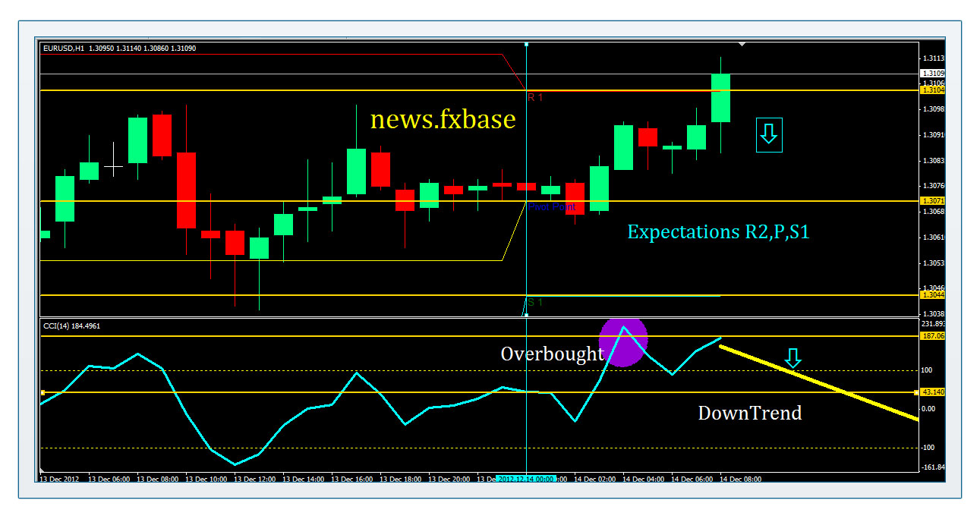Click the news.fxbase text label
Viewport: 980px width, 519px height.
tap(443, 119)
